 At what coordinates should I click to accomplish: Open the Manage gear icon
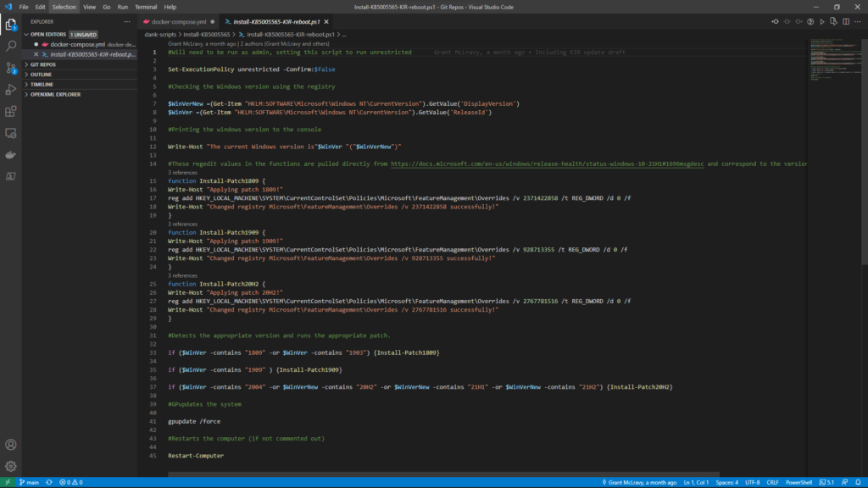[11, 466]
